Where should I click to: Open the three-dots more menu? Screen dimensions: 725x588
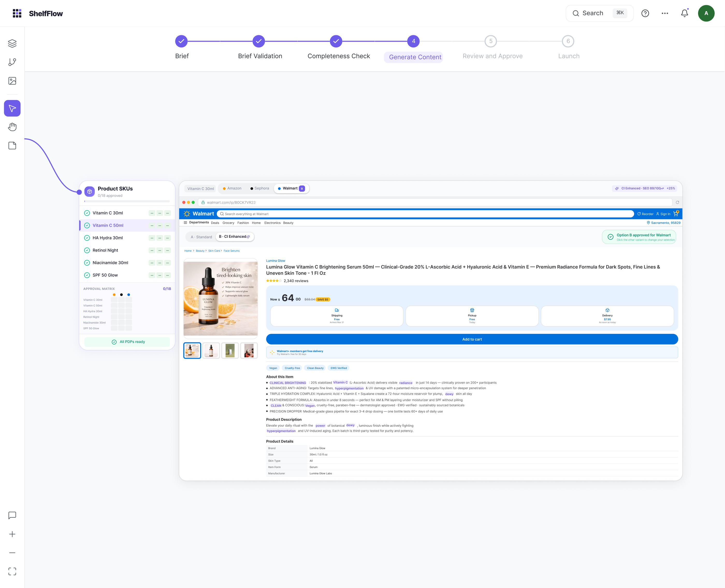[665, 13]
